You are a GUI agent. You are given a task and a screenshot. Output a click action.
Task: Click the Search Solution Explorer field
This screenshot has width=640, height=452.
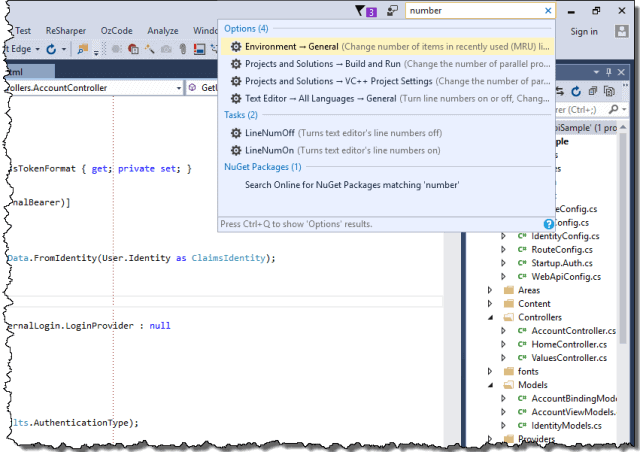tap(580, 109)
